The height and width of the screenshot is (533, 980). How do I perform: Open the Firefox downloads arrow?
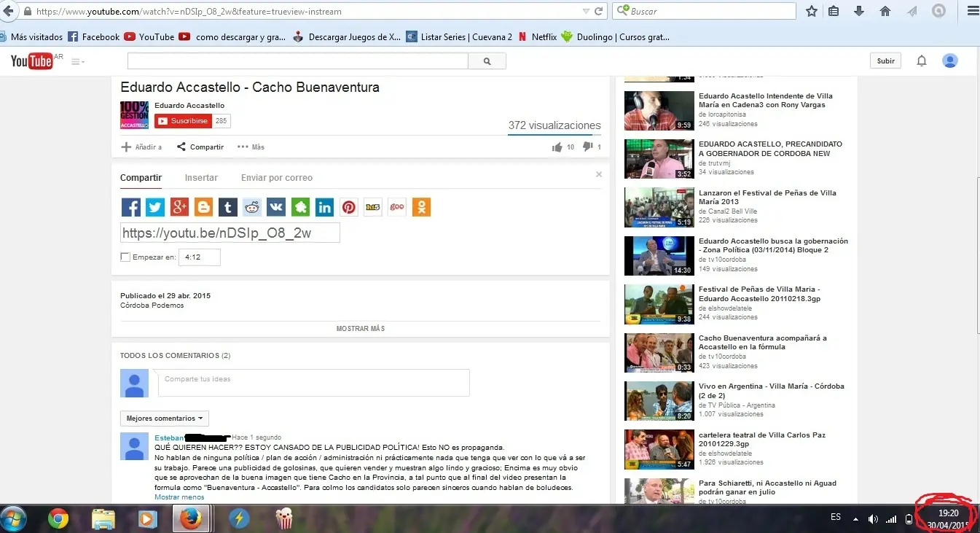tap(859, 11)
